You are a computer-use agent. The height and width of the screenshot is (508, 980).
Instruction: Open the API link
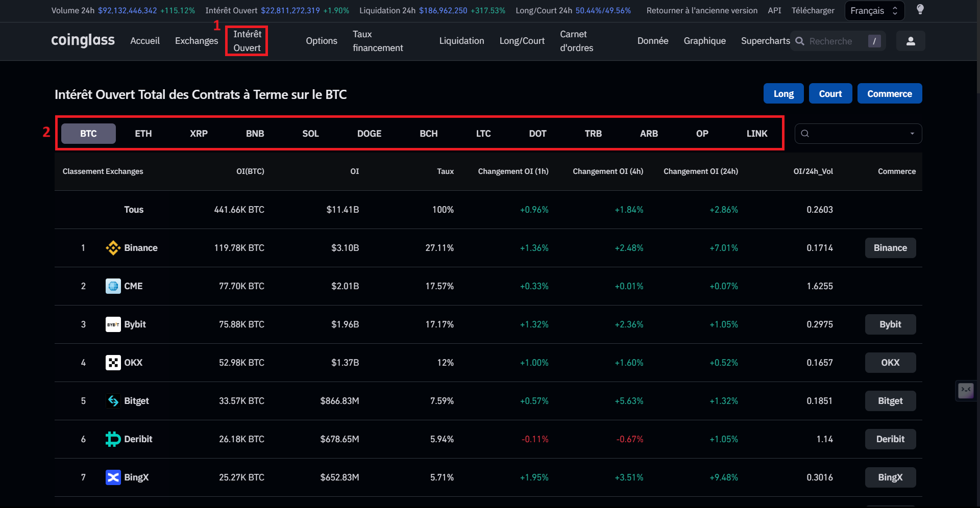pyautogui.click(x=774, y=10)
